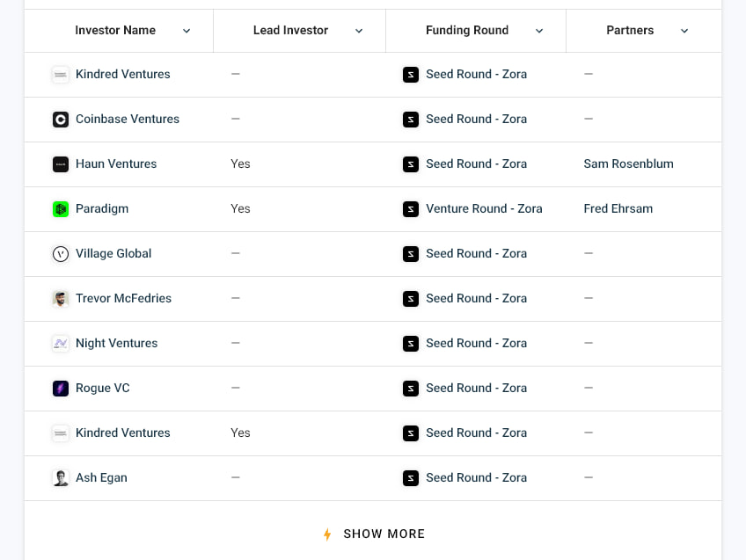The height and width of the screenshot is (560, 746).
Task: Open the Village Global investor link
Action: click(x=113, y=254)
